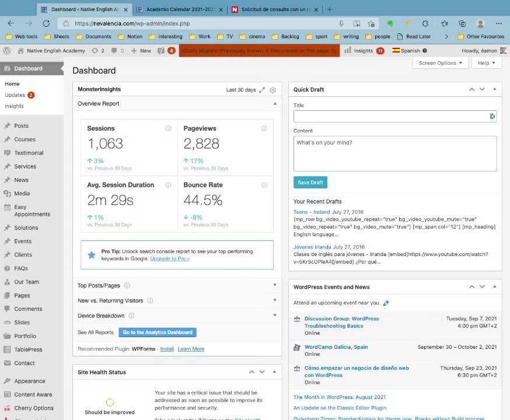510x420 pixels.
Task: Collapse the Site Health Status widget
Action: coord(274,372)
